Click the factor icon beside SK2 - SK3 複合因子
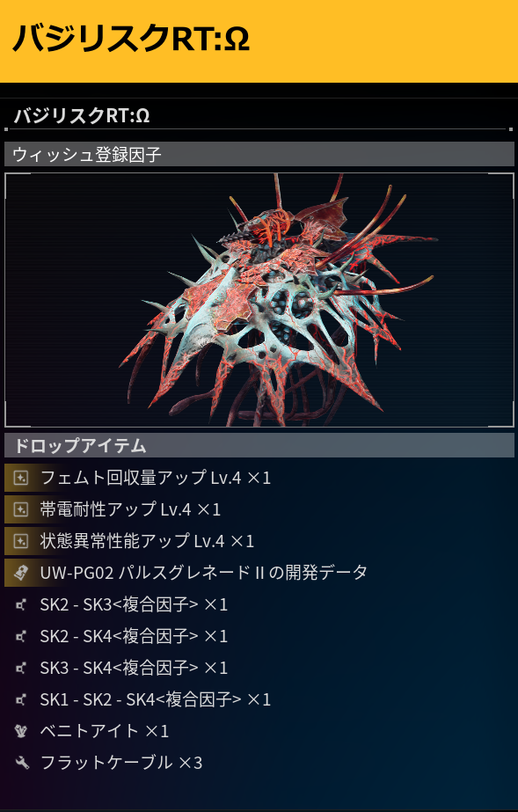This screenshot has width=518, height=812. pos(21,605)
